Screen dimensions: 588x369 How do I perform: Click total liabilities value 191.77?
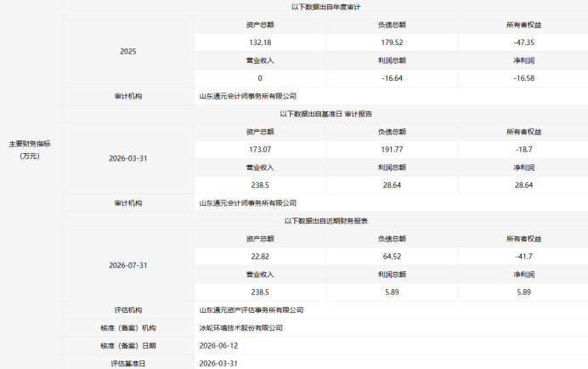point(392,150)
